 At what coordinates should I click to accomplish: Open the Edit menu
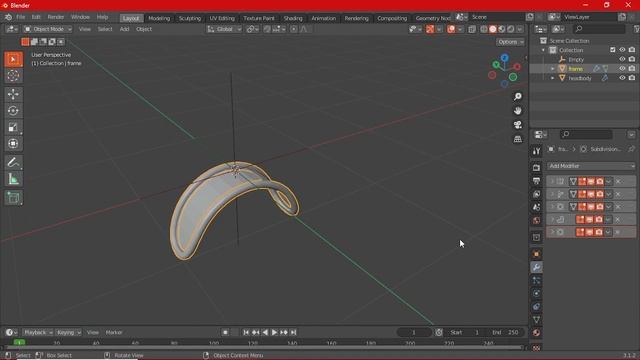click(x=36, y=17)
